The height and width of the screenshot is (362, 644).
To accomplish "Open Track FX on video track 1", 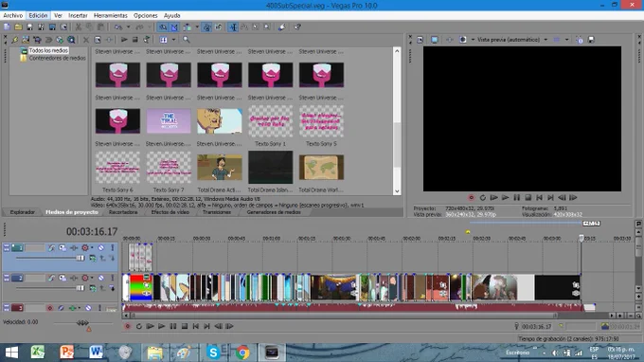I will tap(74, 247).
